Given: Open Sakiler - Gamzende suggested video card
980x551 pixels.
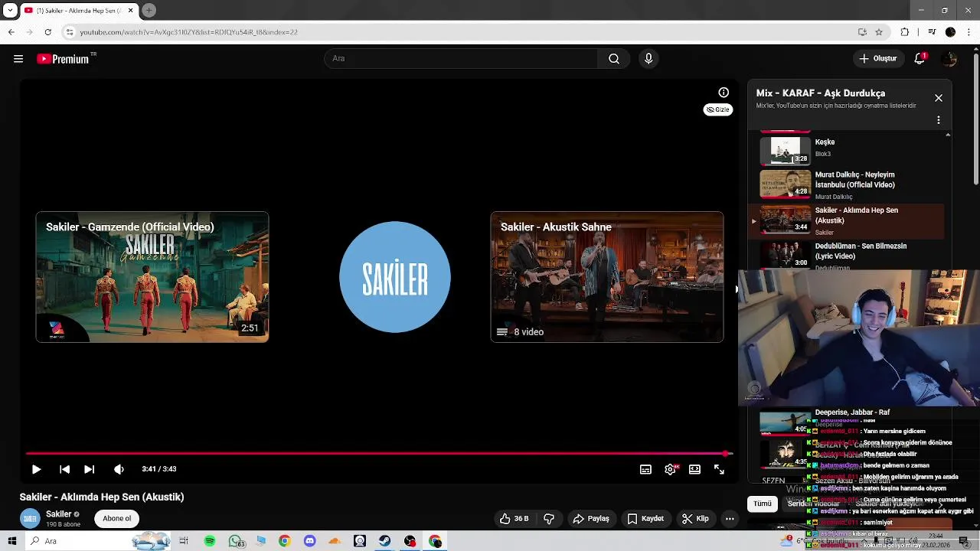Looking at the screenshot, I should tap(152, 277).
